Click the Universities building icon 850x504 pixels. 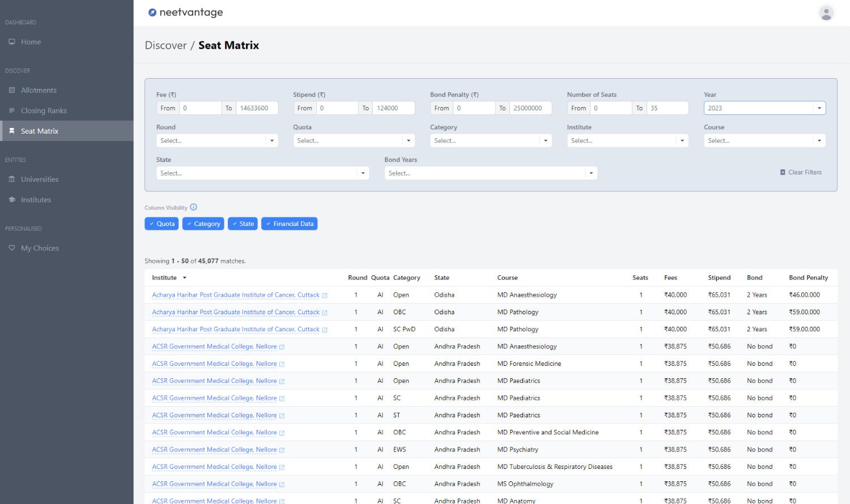click(x=12, y=180)
